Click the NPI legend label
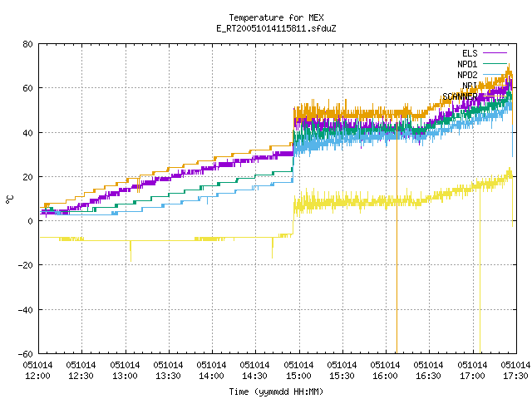532x399 pixels. 470,86
